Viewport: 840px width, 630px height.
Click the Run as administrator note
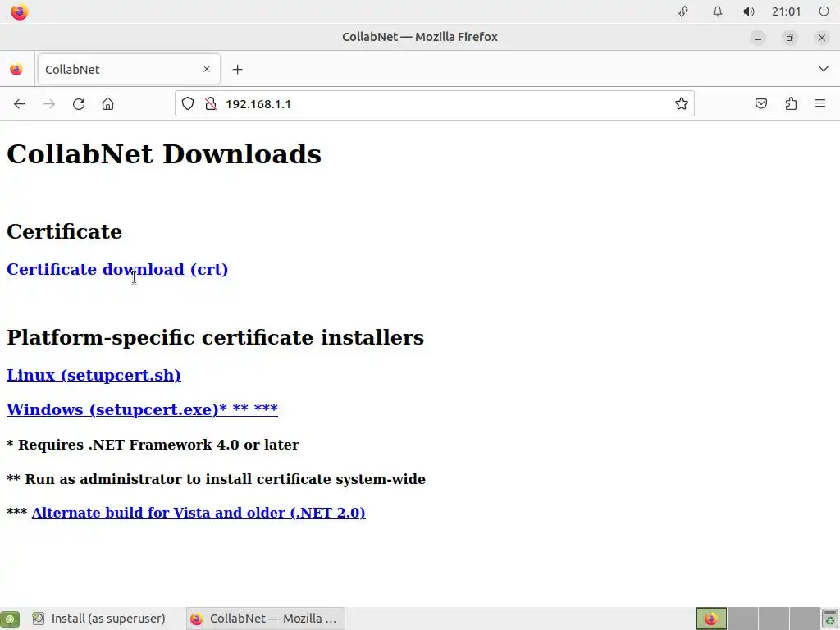pos(216,479)
